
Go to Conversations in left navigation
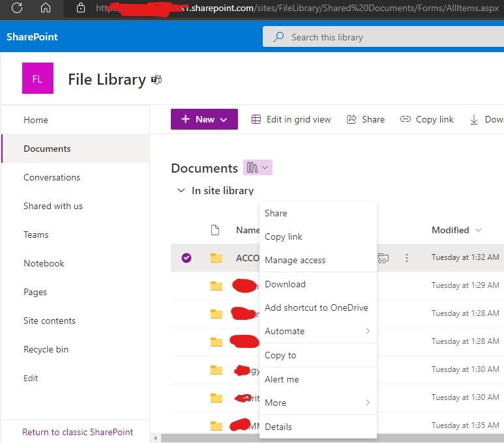pyautogui.click(x=52, y=177)
